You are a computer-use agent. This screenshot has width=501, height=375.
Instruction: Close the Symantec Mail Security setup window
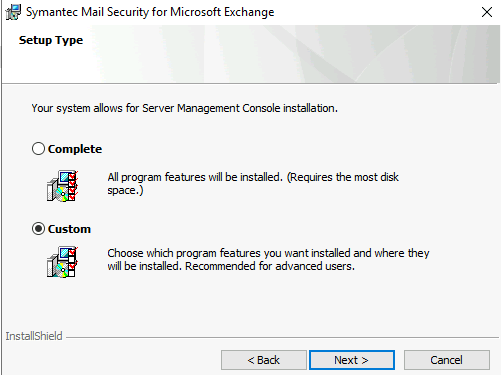point(487,12)
